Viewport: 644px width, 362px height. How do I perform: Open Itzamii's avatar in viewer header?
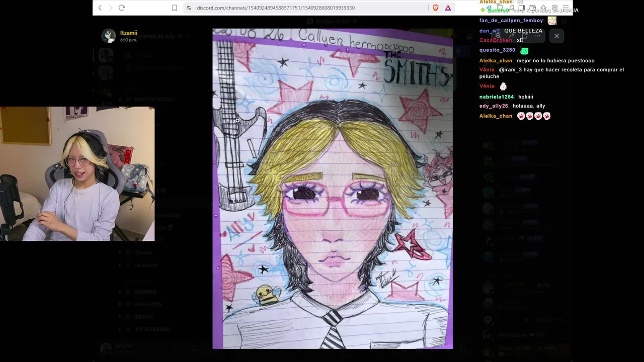[109, 36]
